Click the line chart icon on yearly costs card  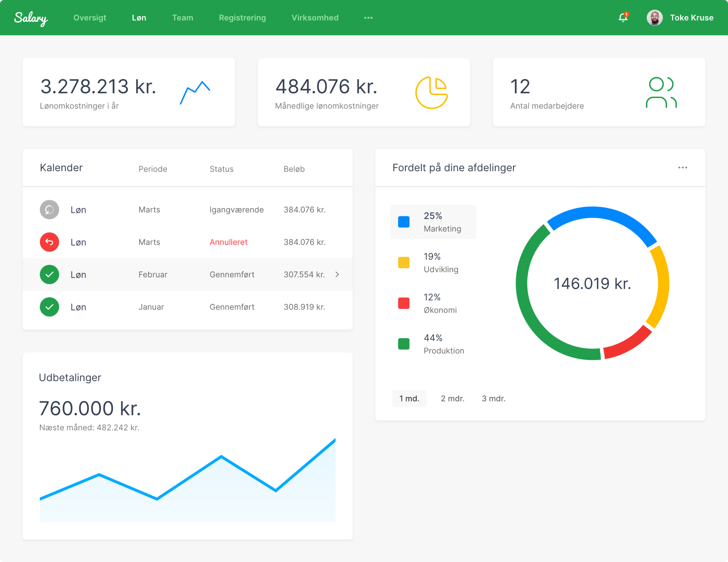(195, 92)
